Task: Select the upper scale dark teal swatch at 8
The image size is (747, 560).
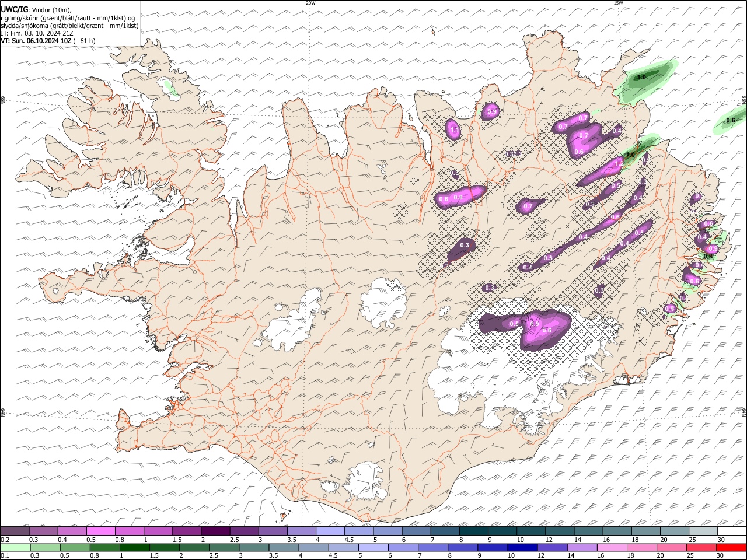Action: click(x=473, y=531)
